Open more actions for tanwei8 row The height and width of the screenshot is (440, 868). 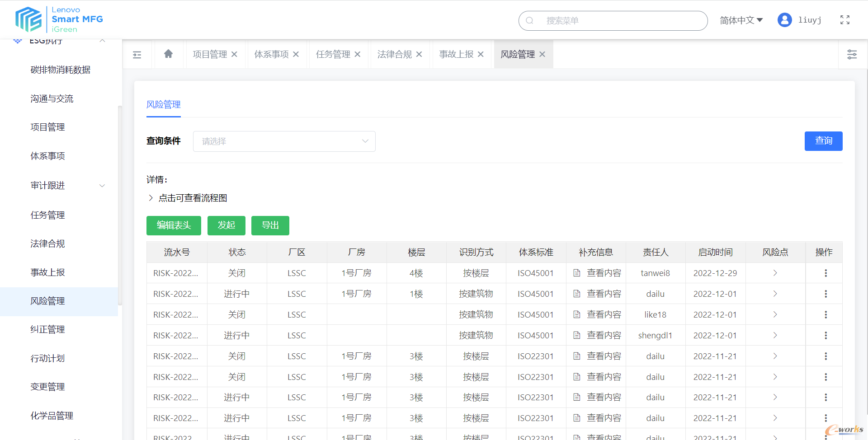[x=826, y=273]
